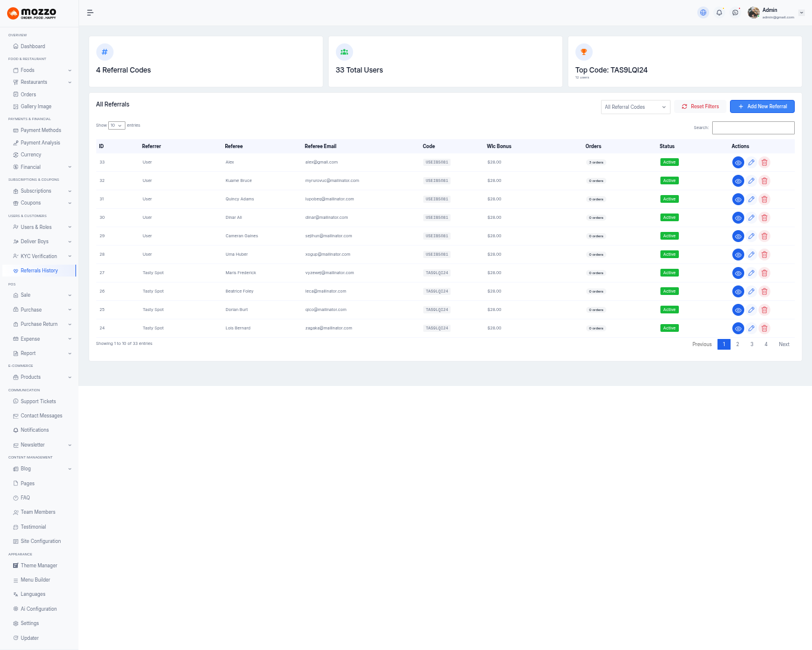Screen dimensions: 812x650
Task: View details of Maris Frederick referral
Action: pos(738,273)
